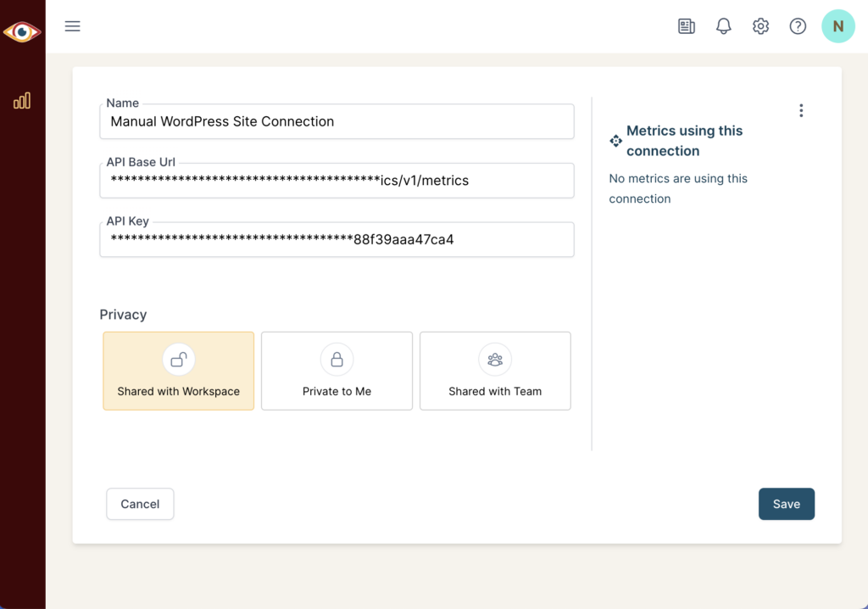Click the unlocked padlock icon
The image size is (868, 609).
(179, 360)
